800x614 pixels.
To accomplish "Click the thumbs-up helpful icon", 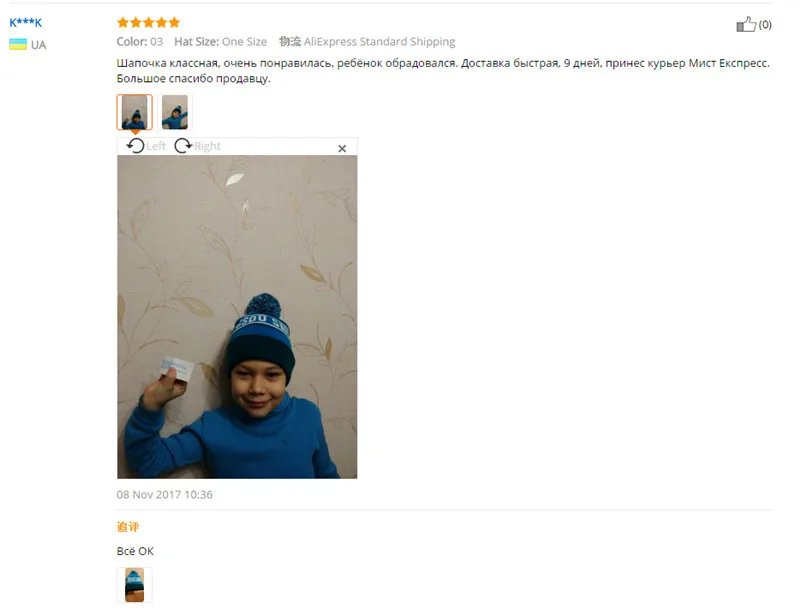I will (x=746, y=24).
